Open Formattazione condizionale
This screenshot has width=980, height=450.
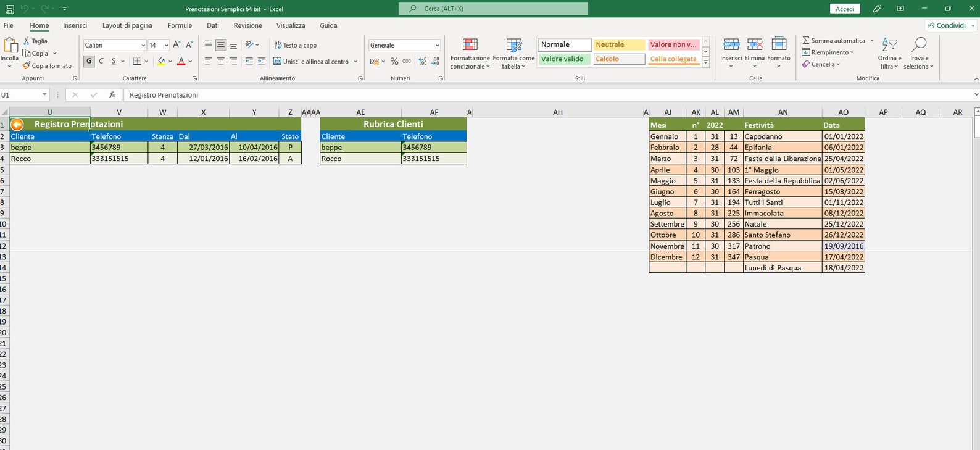coord(470,53)
